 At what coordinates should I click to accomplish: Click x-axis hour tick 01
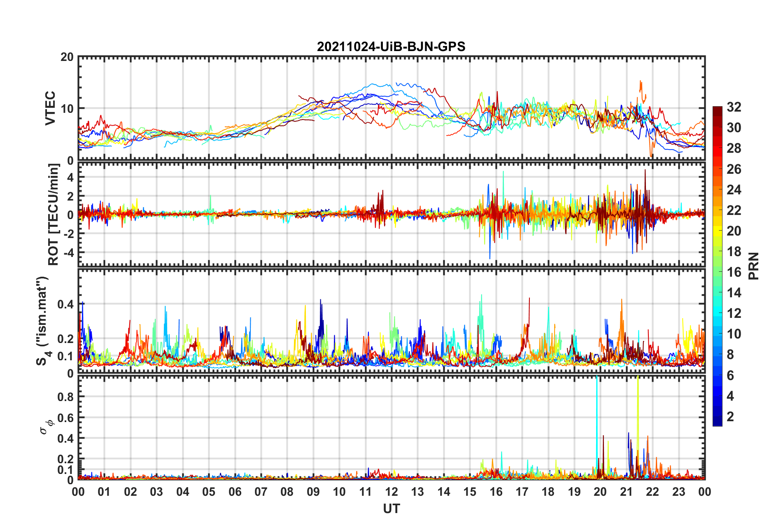(104, 492)
